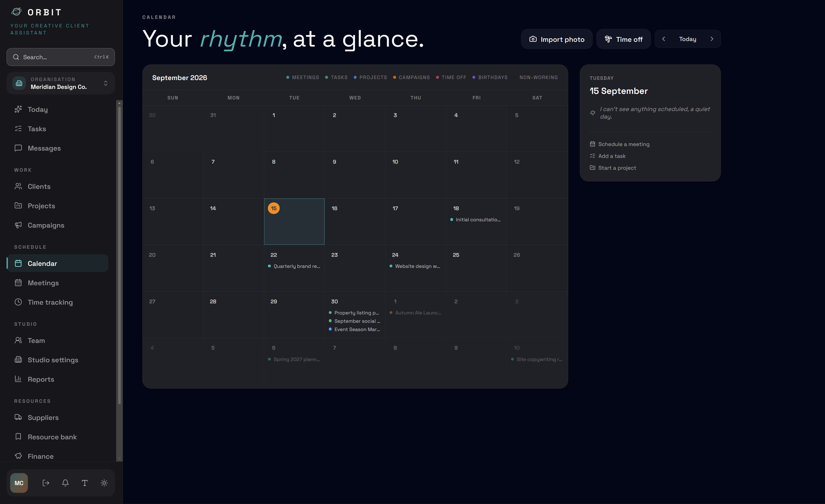The width and height of the screenshot is (825, 504).
Task: Open the Quarterly brand event on 22nd
Action: click(294, 266)
